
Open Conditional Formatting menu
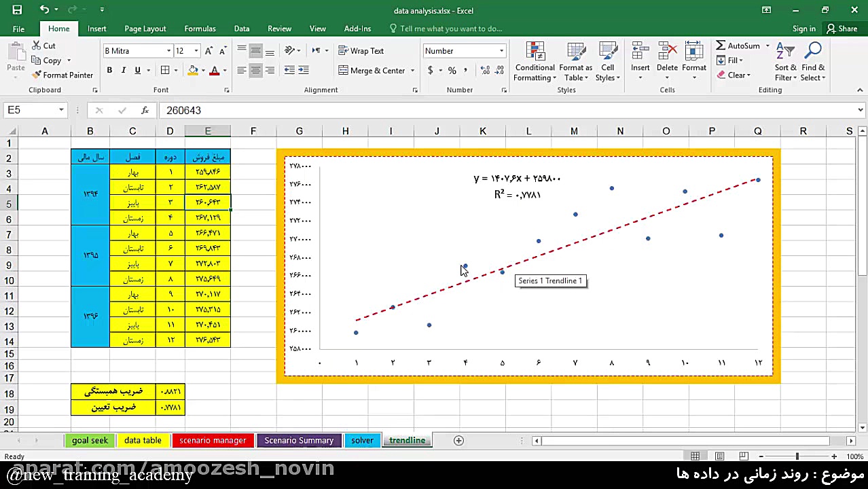pyautogui.click(x=535, y=62)
